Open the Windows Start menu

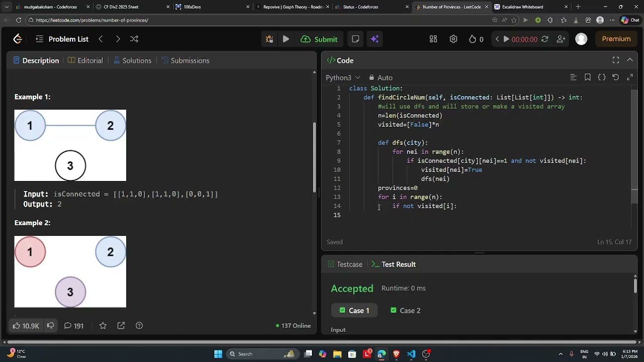click(218, 354)
